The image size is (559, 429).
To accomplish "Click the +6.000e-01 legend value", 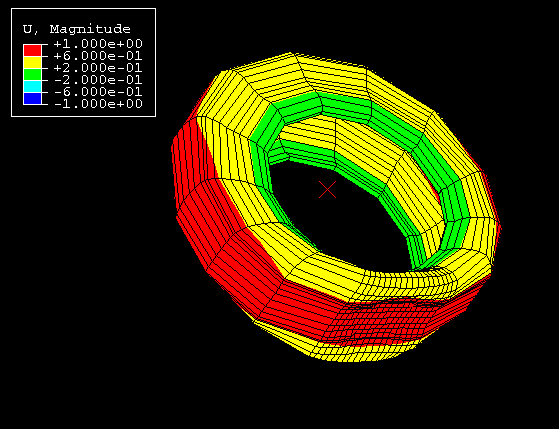I will click(x=98, y=56).
